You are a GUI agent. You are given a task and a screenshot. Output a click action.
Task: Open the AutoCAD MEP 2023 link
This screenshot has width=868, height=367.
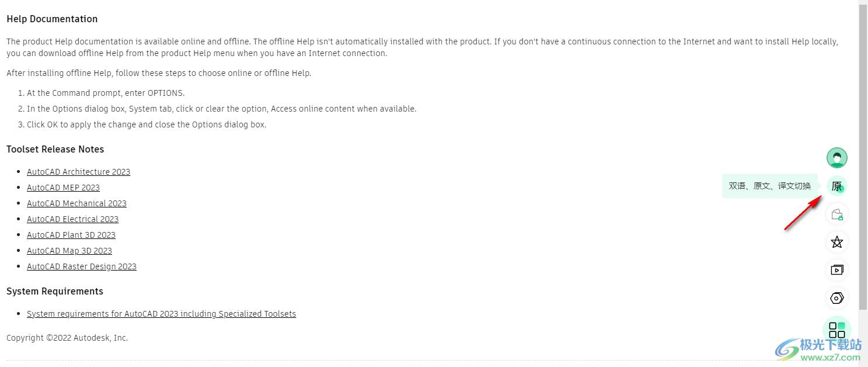coord(63,188)
